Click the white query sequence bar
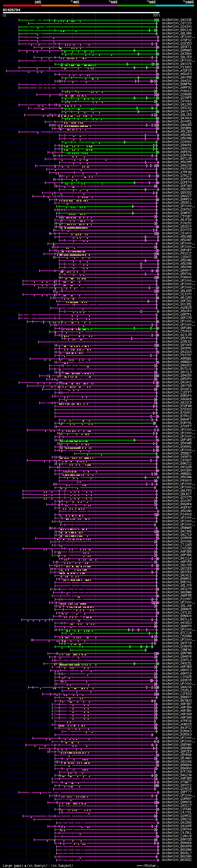Screen dimensions: 197x868 [x=81, y=13]
